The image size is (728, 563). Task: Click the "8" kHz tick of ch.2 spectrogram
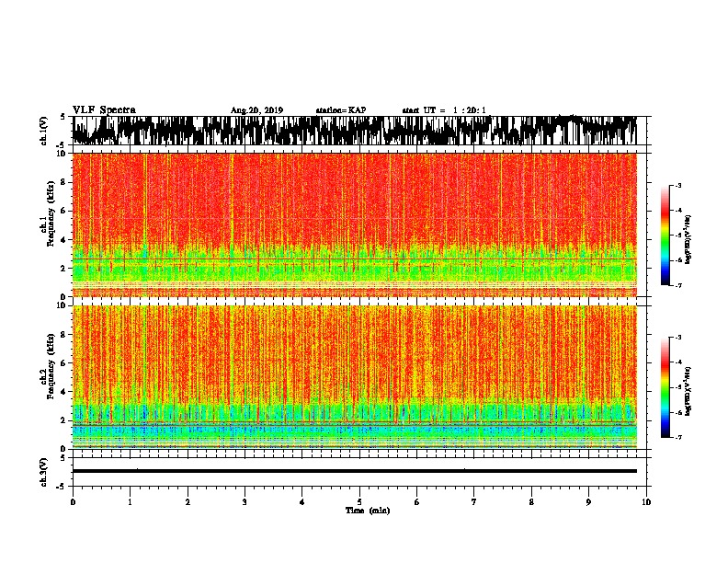click(64, 335)
